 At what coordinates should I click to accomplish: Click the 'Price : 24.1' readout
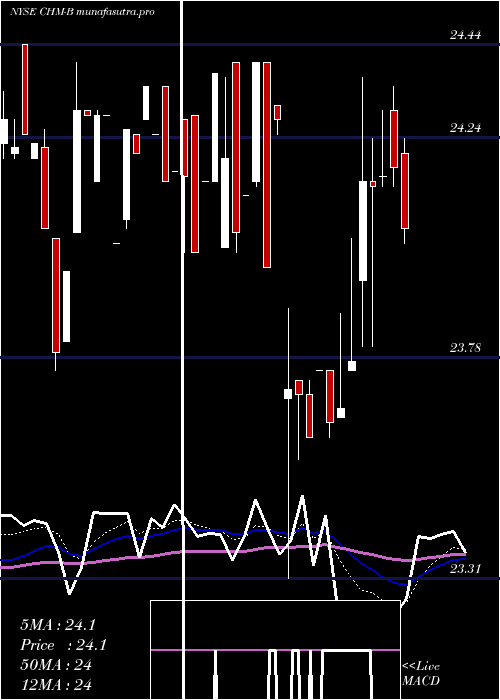(x=63, y=645)
